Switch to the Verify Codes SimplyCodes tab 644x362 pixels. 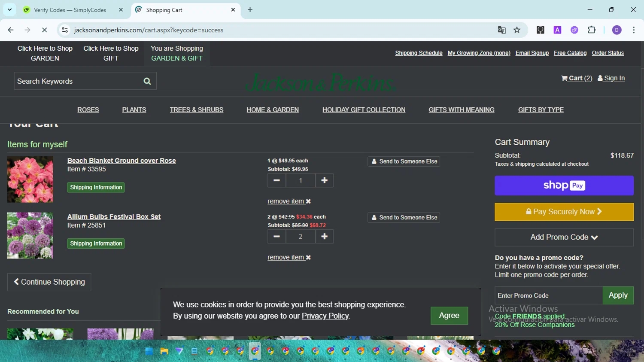[x=70, y=10]
